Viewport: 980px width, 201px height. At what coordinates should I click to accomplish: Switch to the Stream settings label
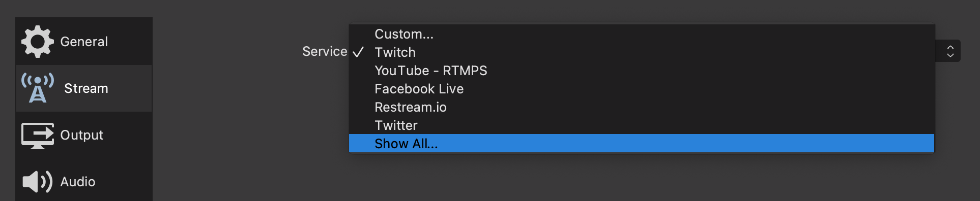coord(86,88)
